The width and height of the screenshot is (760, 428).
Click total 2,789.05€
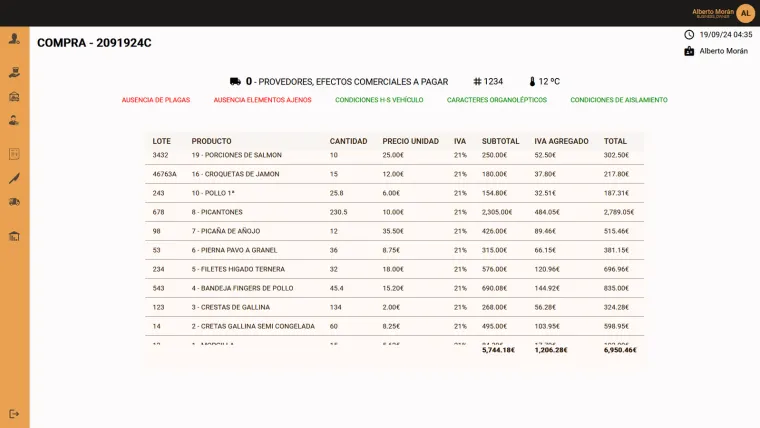point(618,212)
